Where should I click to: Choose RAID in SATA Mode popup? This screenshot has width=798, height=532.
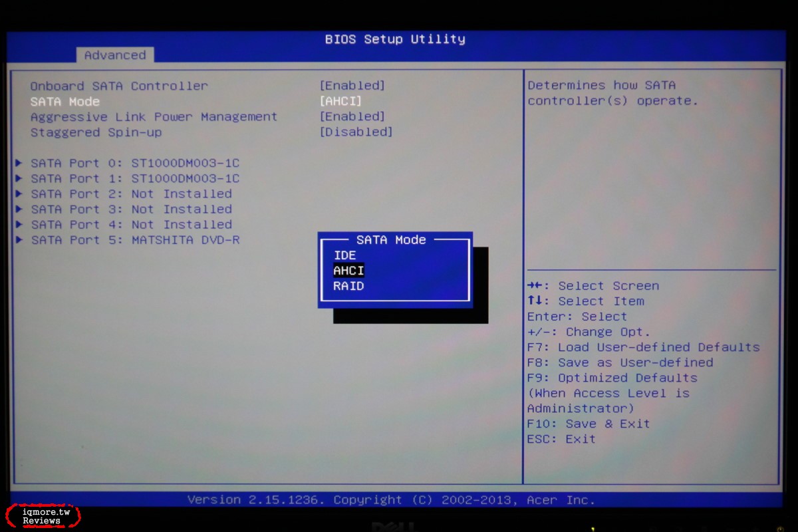(x=348, y=286)
